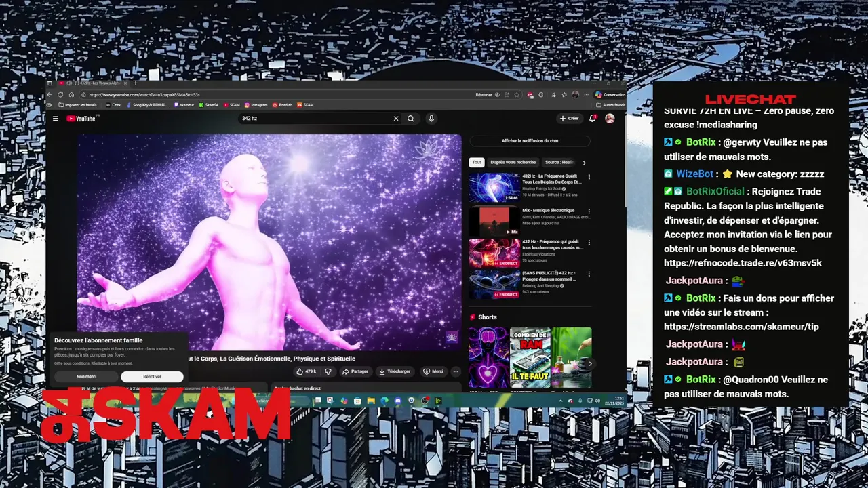
Task: Open options menu for 432Hz La Fréquence video
Action: click(x=589, y=178)
